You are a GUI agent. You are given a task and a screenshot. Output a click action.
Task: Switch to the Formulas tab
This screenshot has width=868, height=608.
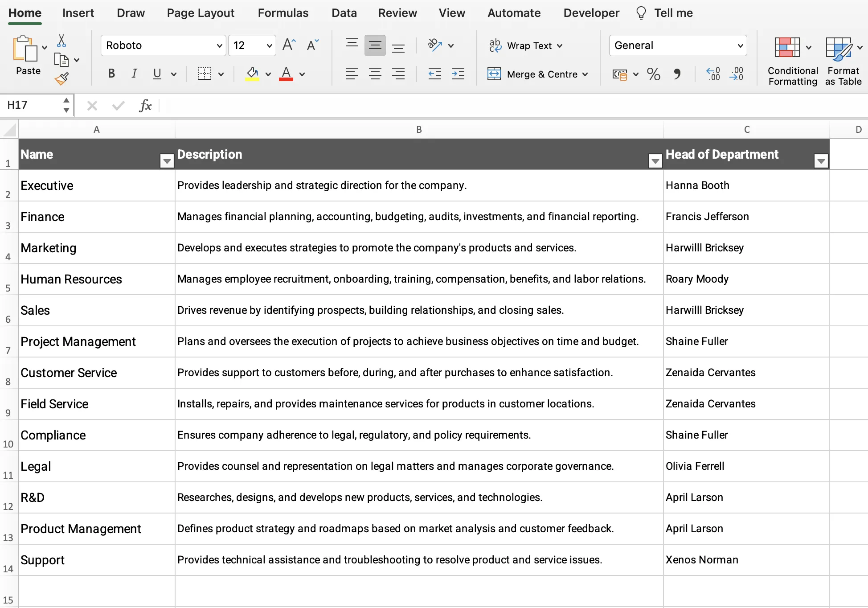283,13
